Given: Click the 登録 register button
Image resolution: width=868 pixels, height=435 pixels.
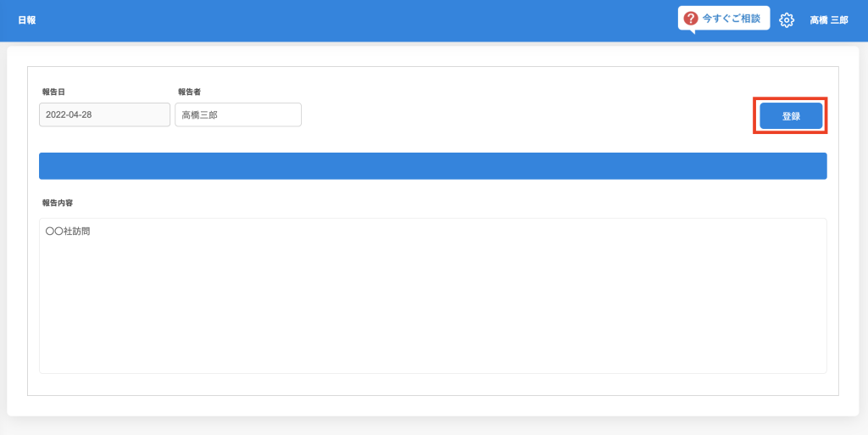Looking at the screenshot, I should [791, 115].
